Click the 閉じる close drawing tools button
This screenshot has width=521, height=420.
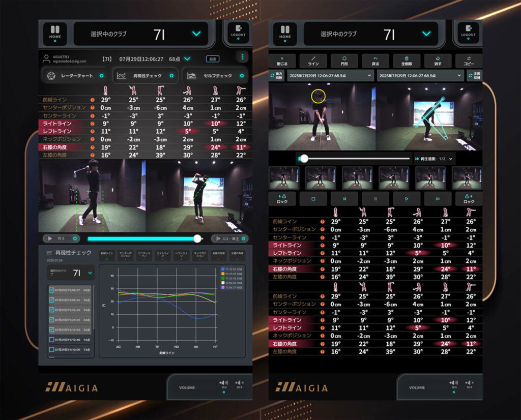[x=283, y=61]
